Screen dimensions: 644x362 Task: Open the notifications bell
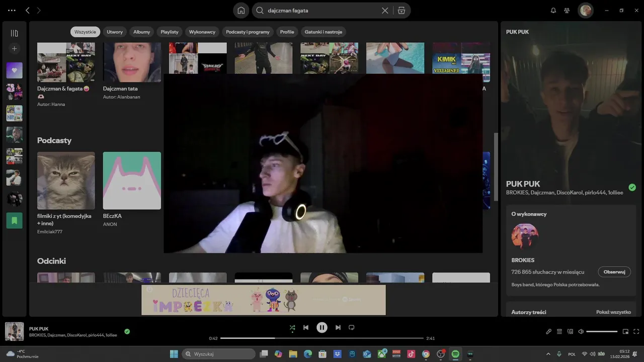(553, 10)
